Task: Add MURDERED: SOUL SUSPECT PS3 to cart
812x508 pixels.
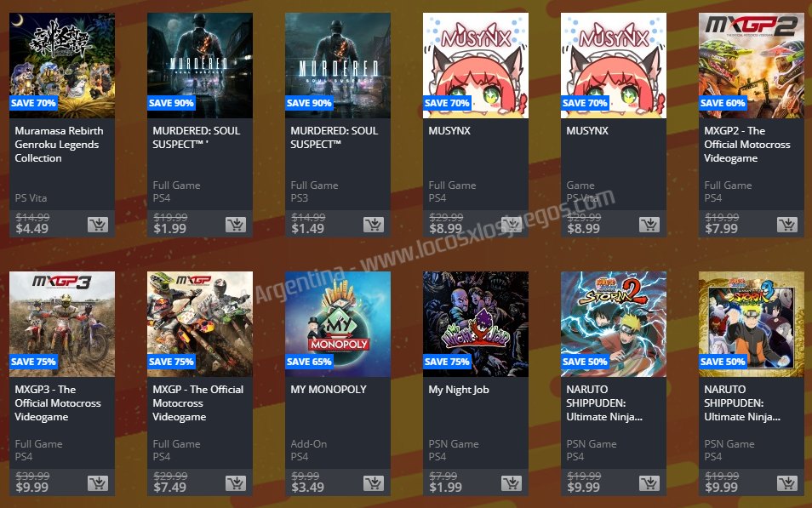Action: pos(374,225)
